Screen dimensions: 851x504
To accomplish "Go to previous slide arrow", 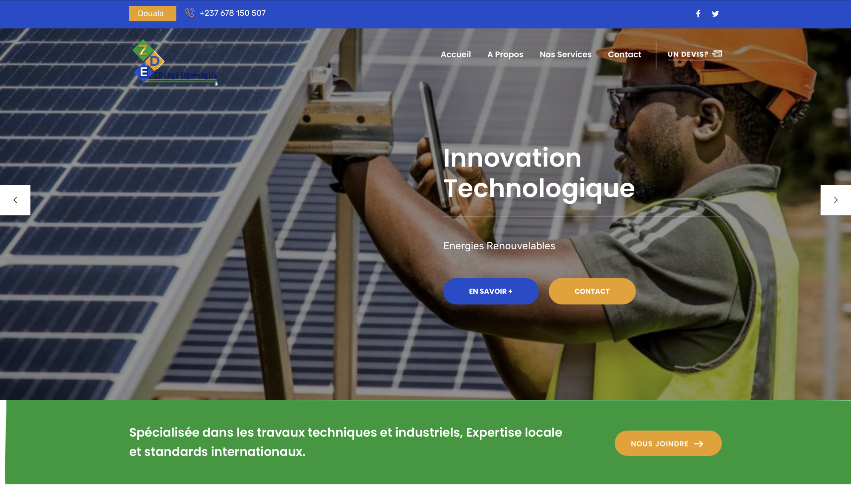I will [15, 200].
